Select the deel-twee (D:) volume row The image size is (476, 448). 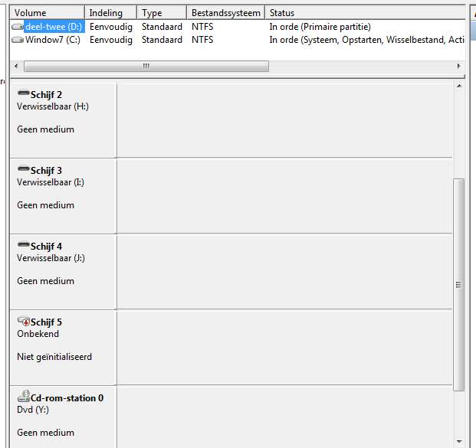click(238, 27)
